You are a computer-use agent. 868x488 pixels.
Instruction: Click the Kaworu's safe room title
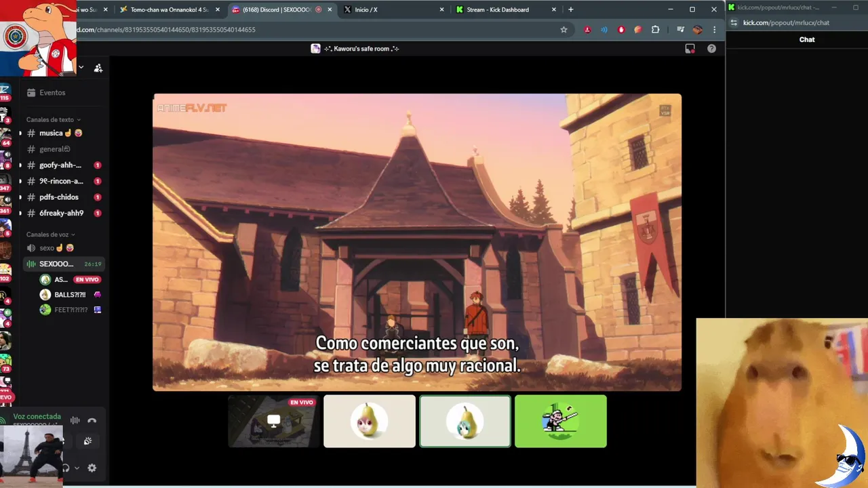tap(361, 49)
